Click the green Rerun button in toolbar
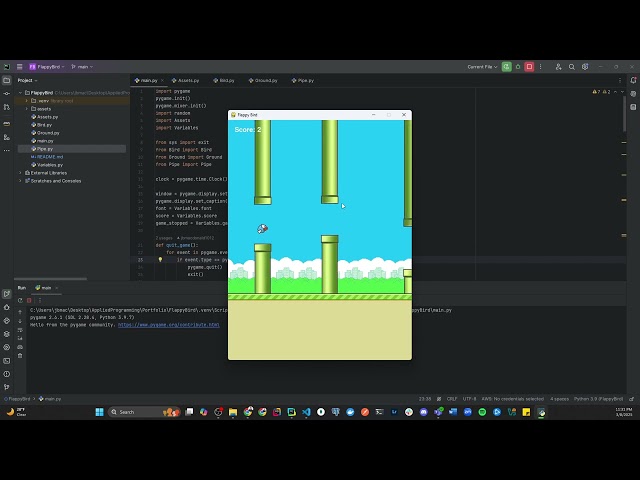This screenshot has width=640, height=480. 507,67
